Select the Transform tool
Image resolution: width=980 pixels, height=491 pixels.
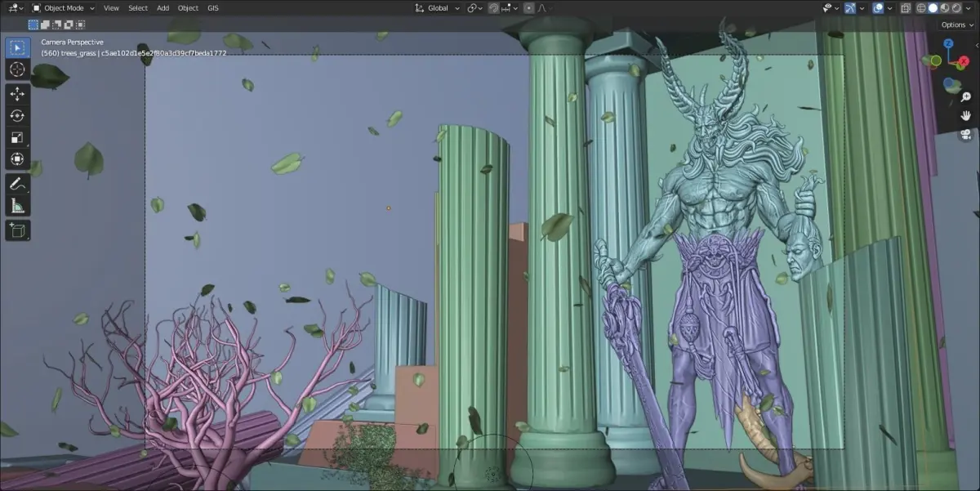[x=17, y=159]
